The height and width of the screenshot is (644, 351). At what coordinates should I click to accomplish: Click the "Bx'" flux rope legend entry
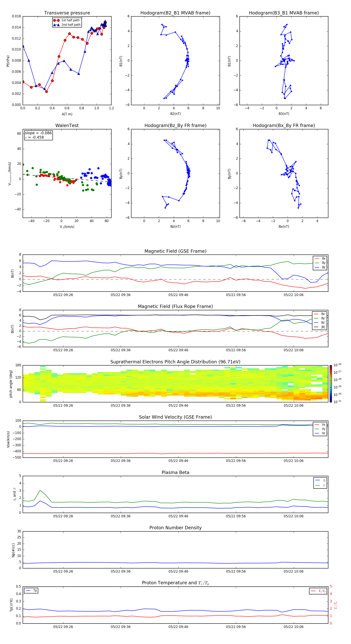[x=320, y=314]
